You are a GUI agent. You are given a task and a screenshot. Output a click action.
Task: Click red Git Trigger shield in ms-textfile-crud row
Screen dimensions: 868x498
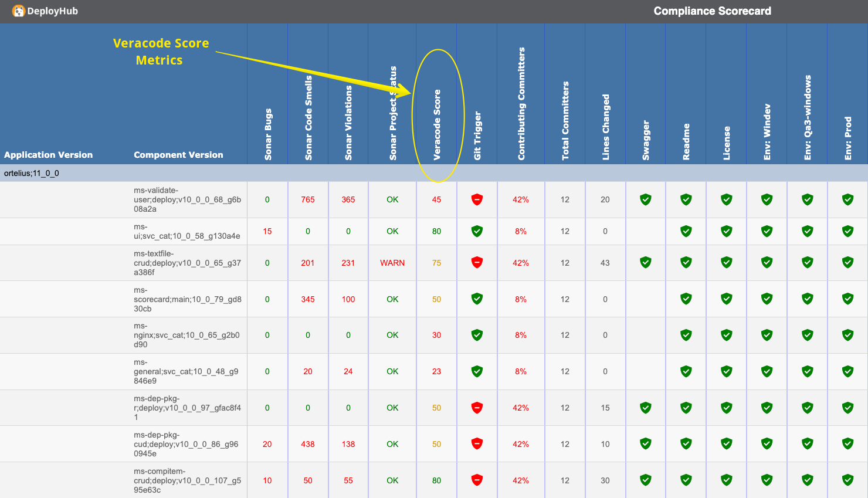(477, 263)
